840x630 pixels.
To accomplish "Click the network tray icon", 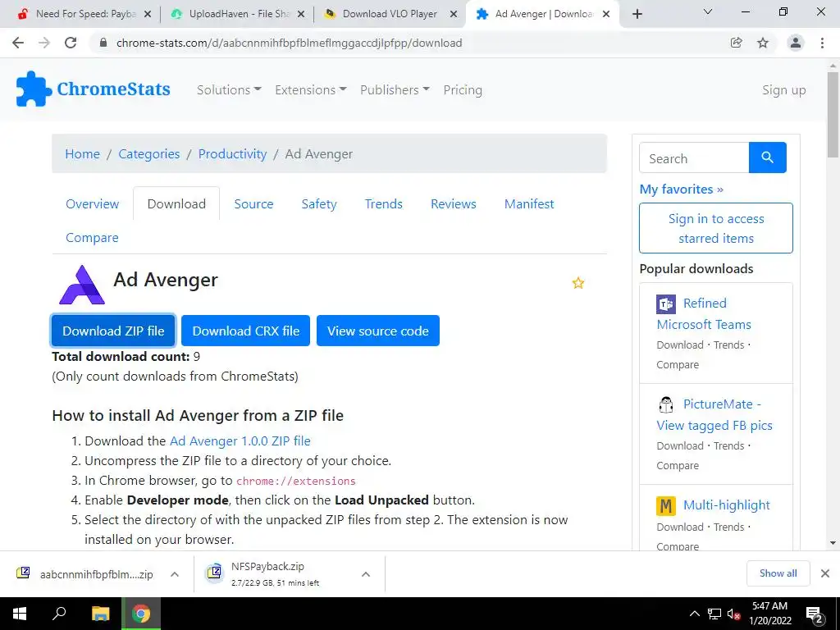I will (x=714, y=614).
